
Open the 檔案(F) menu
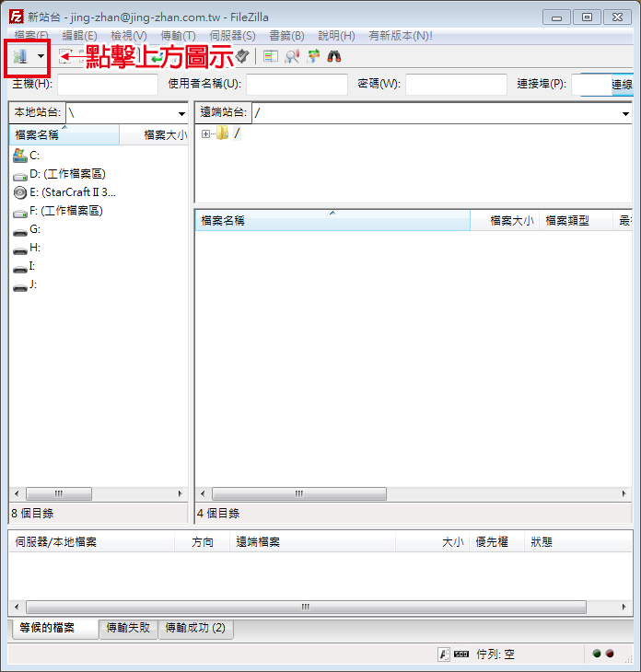(31, 36)
